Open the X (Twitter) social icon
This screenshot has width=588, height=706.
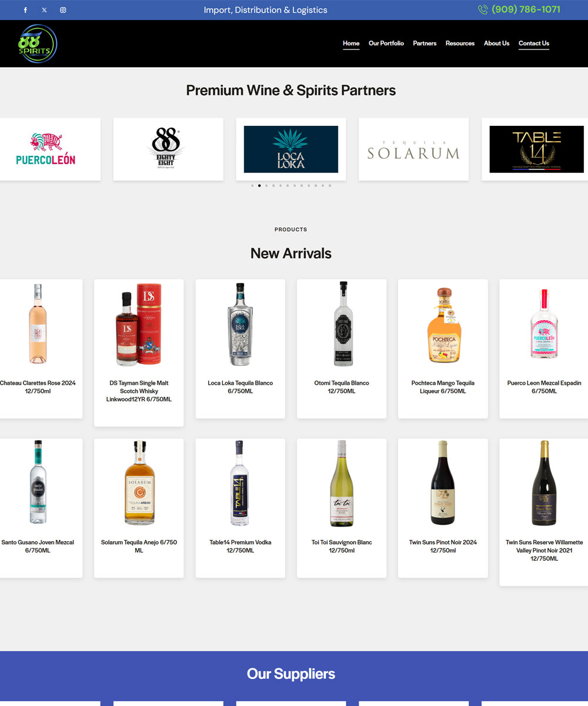pyautogui.click(x=44, y=10)
